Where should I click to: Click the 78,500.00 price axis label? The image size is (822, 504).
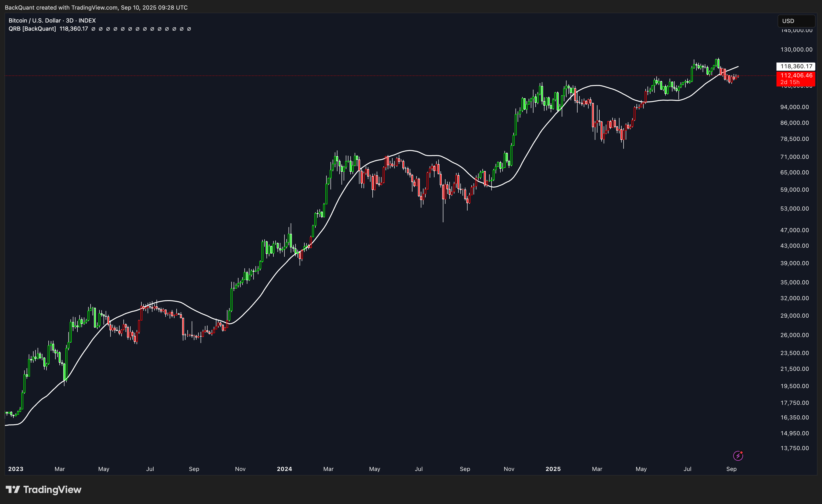point(794,139)
